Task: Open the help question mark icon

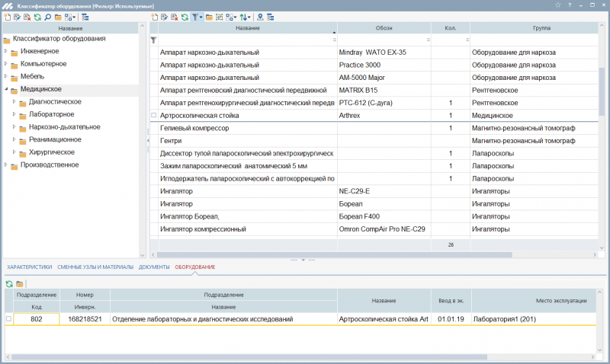Action: [570, 5]
